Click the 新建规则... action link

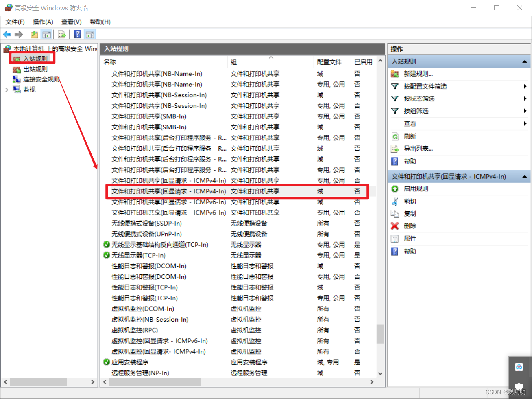(x=418, y=74)
